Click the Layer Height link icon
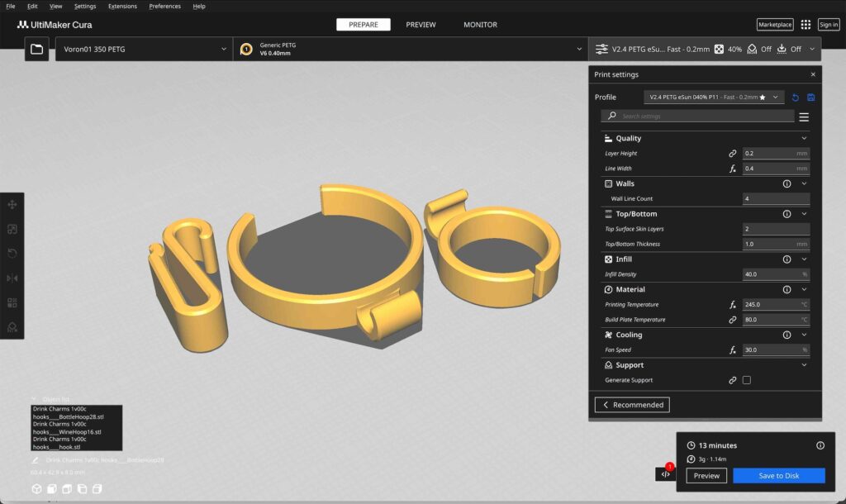 click(732, 153)
